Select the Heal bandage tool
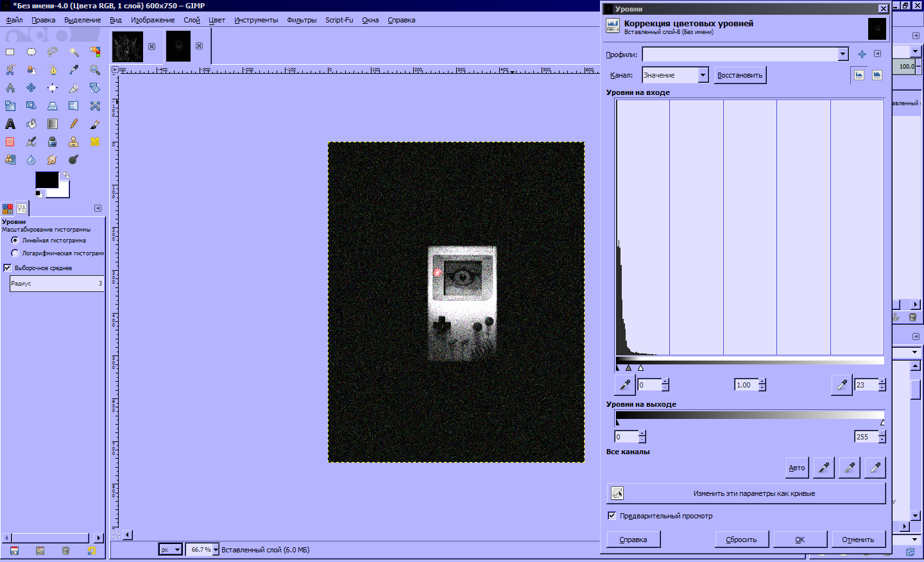 pos(95,142)
